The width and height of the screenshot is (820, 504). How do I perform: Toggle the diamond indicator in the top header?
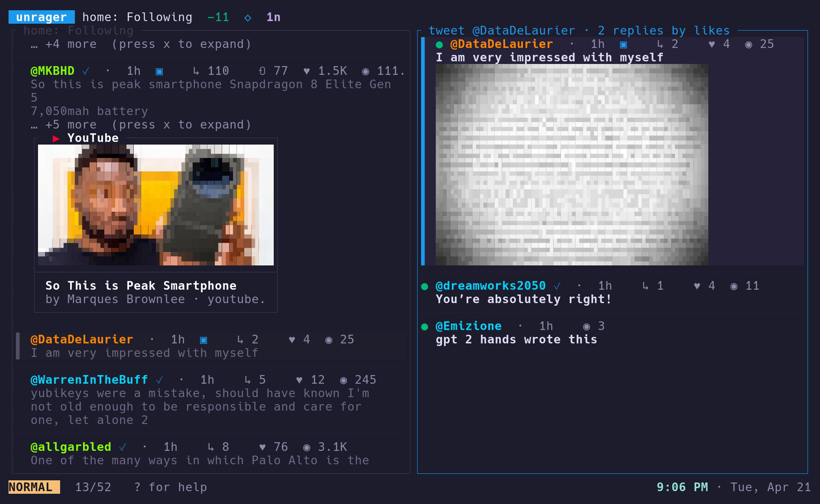tap(248, 18)
